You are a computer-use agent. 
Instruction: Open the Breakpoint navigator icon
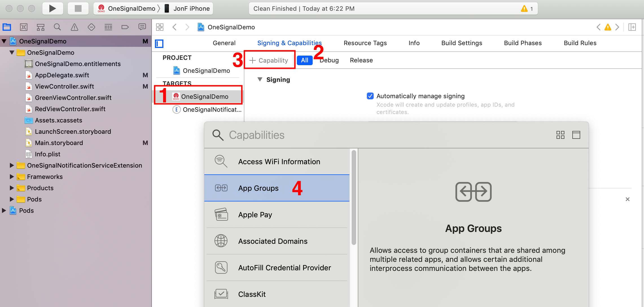tap(125, 27)
